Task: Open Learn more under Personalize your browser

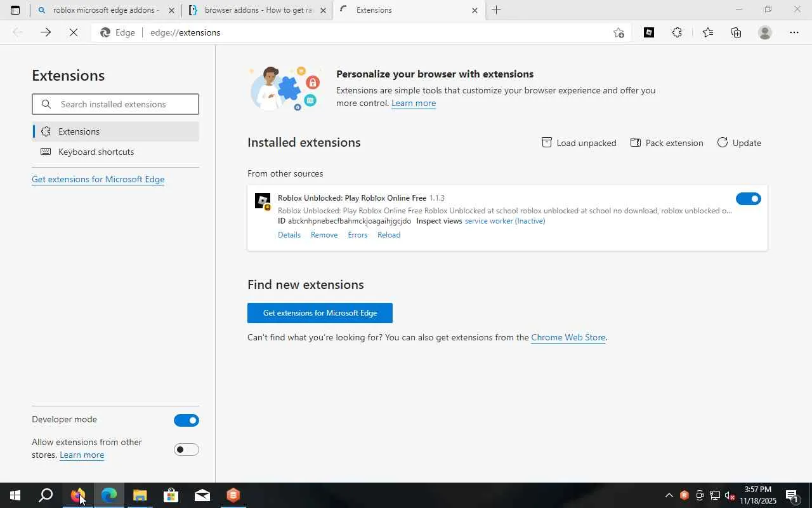Action: [414, 104]
